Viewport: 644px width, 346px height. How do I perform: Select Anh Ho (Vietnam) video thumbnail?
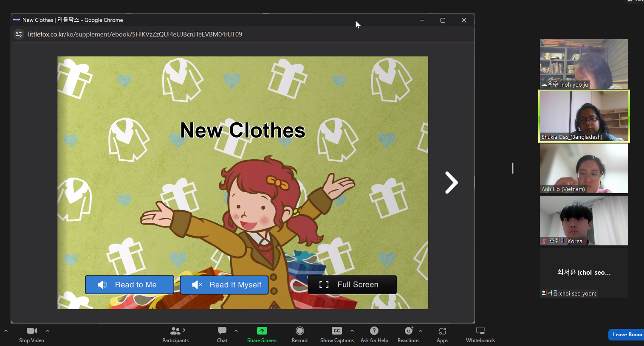pos(584,169)
